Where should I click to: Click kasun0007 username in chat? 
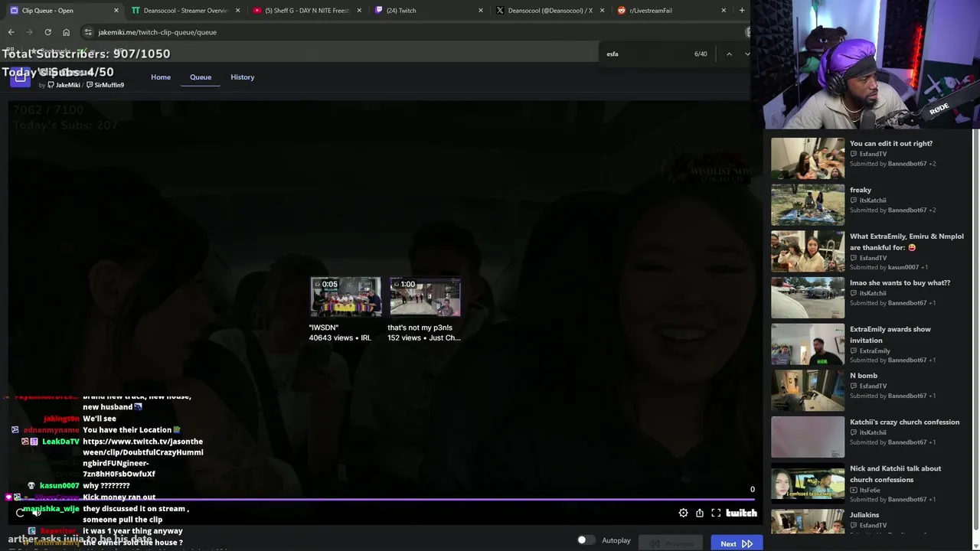(x=59, y=486)
